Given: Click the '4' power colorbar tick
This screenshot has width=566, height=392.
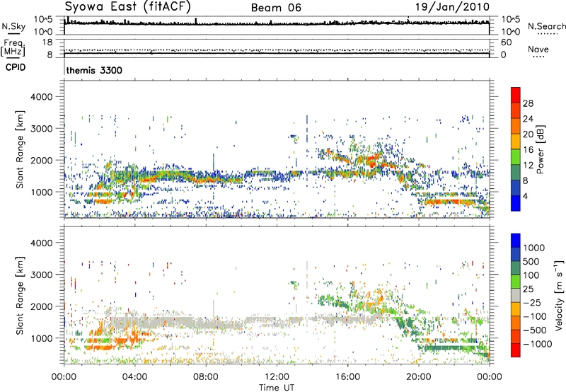Looking at the screenshot, I should (x=525, y=196).
